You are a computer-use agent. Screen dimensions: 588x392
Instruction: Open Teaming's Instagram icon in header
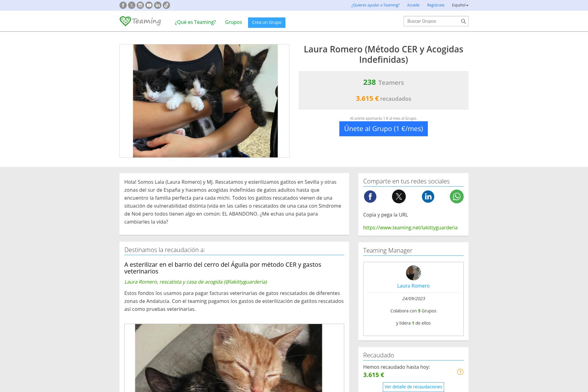point(140,5)
